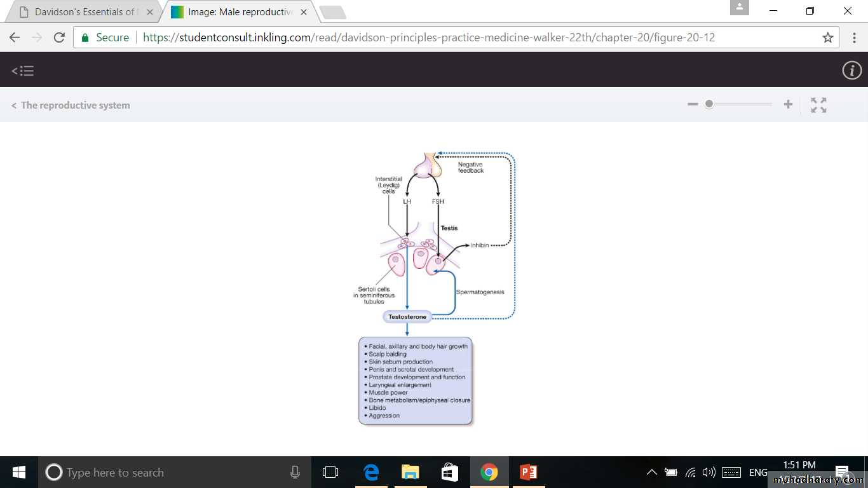Click the male reproductive diagram image
868x488 pixels.
tap(434, 288)
